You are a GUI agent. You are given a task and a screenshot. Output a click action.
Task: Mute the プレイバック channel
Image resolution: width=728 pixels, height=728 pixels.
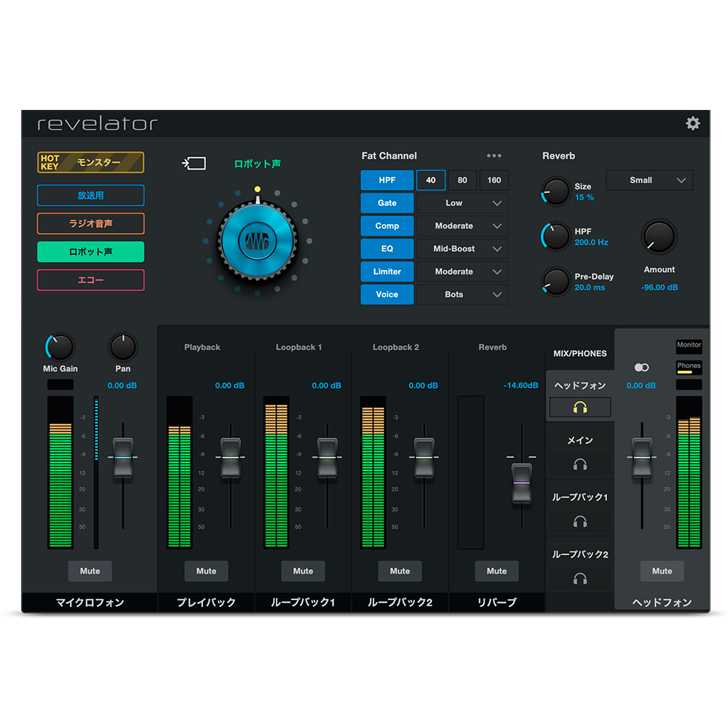coord(206,571)
